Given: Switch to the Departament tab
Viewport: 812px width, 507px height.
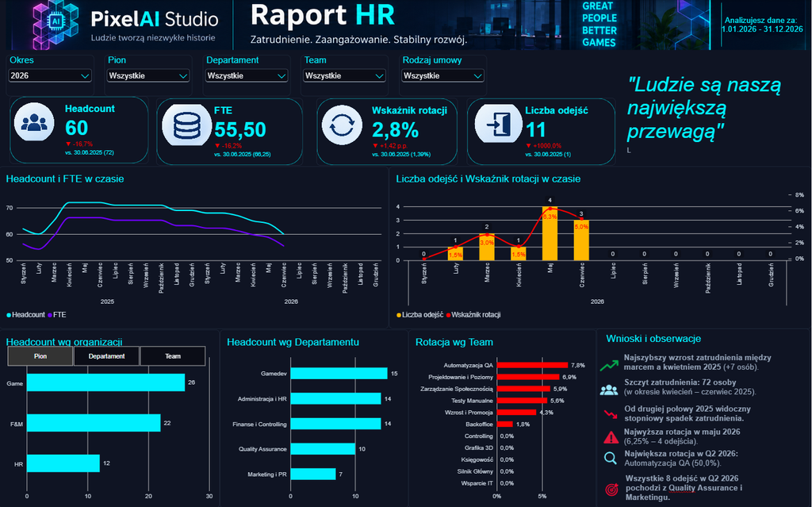Looking at the screenshot, I should [106, 356].
